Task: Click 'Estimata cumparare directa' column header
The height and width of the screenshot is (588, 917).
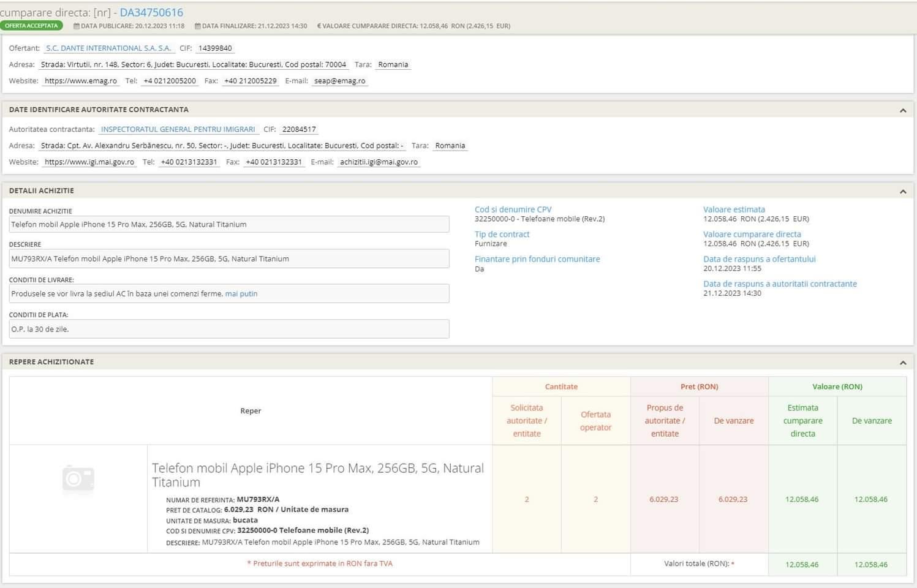Action: pos(803,421)
